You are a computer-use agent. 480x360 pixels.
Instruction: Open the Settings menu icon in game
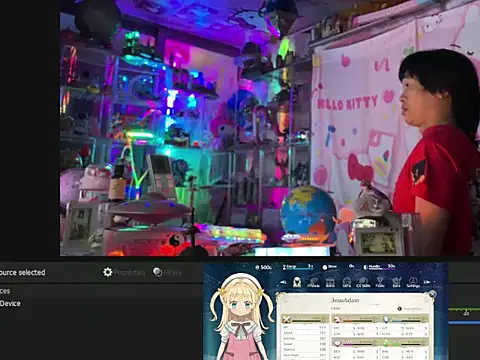[413, 282]
